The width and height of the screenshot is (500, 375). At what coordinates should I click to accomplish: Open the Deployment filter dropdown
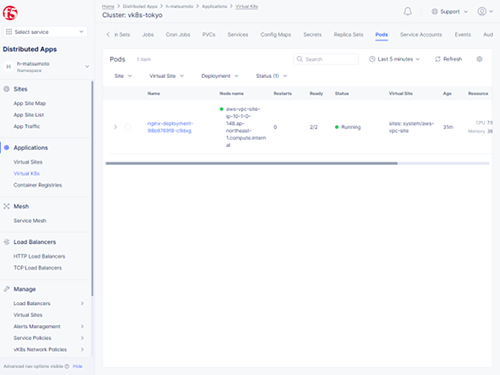point(220,76)
